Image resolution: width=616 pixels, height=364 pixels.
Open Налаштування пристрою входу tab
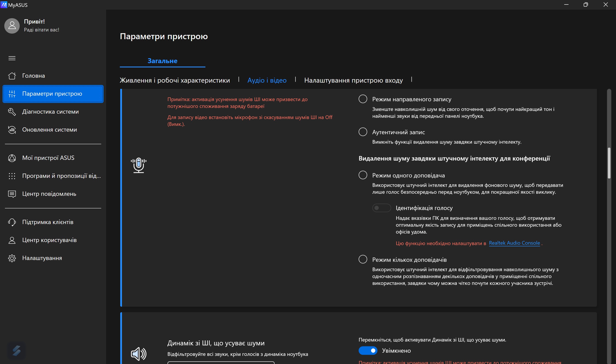click(353, 80)
